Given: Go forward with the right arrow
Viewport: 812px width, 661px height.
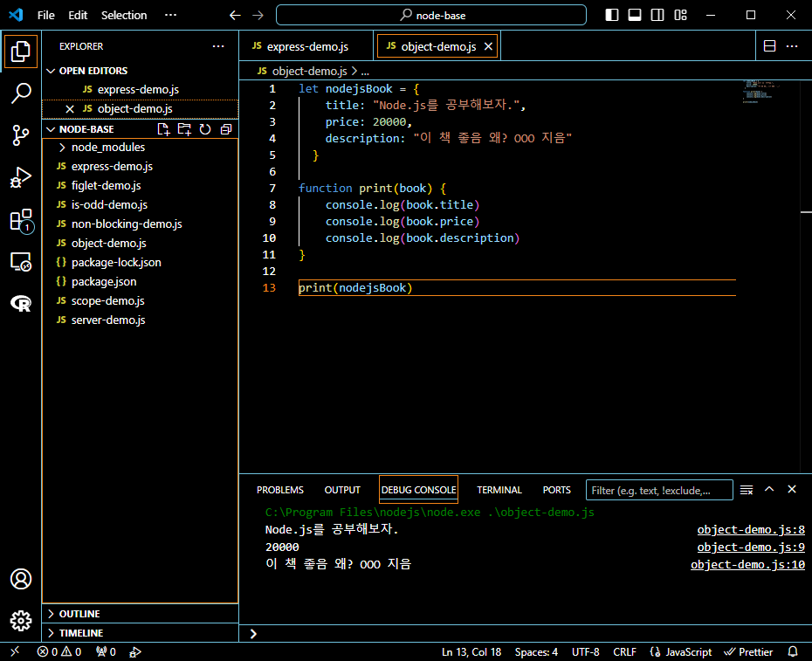Looking at the screenshot, I should coord(258,15).
